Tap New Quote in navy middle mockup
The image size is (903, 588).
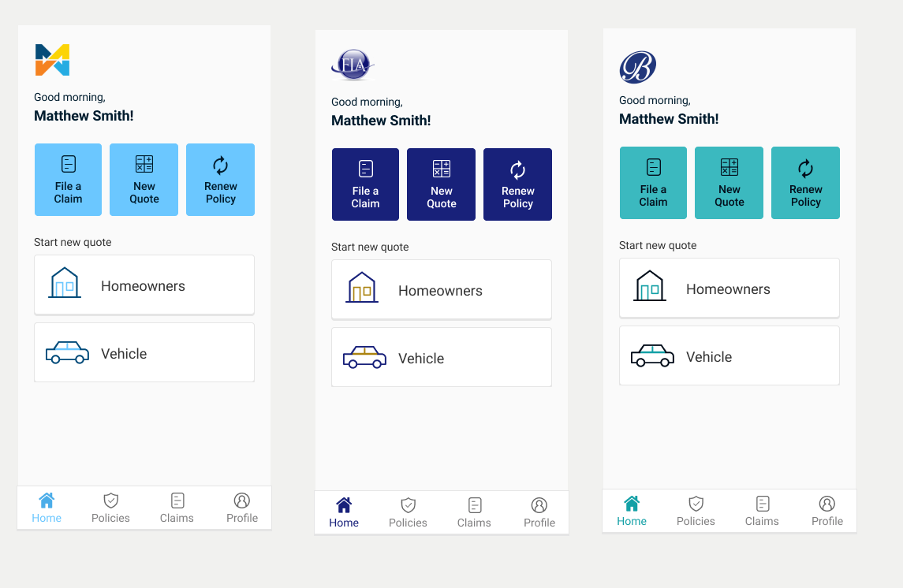click(441, 184)
